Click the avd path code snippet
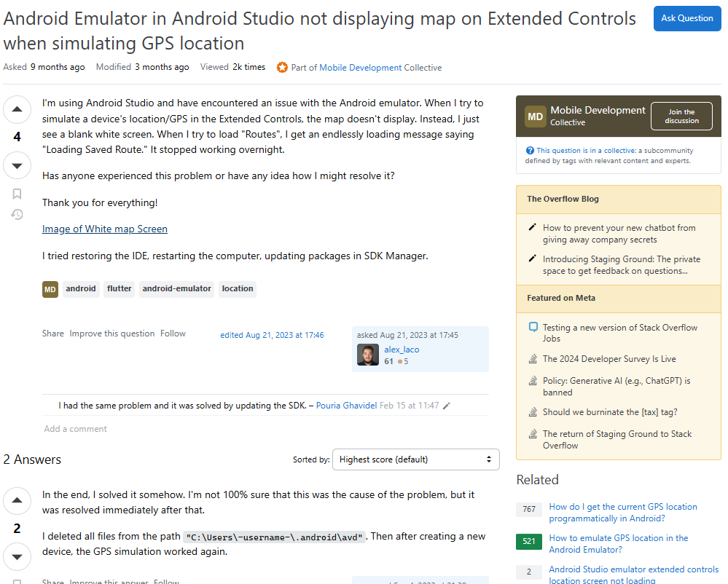Screen dimensions: 728x584 coord(275,537)
